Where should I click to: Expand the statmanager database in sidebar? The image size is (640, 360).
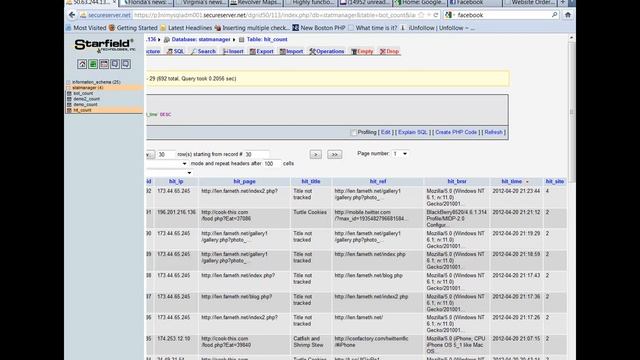69,88
